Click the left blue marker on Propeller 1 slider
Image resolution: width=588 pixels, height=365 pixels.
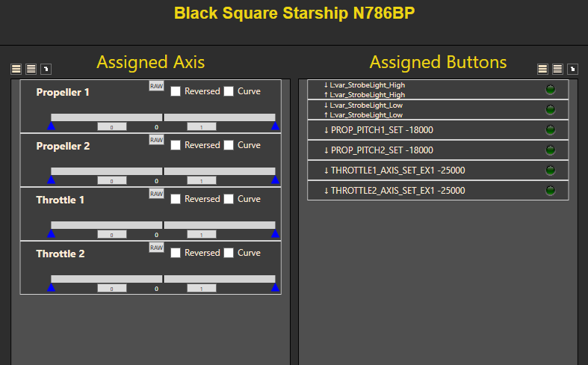point(51,126)
